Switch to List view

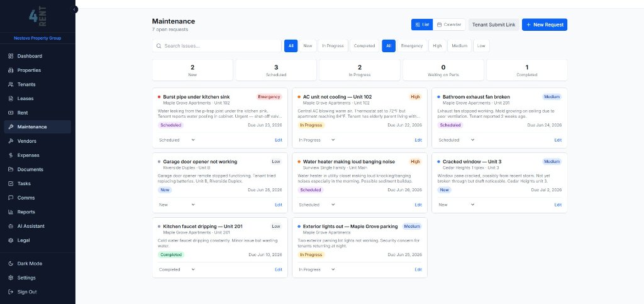422,25
